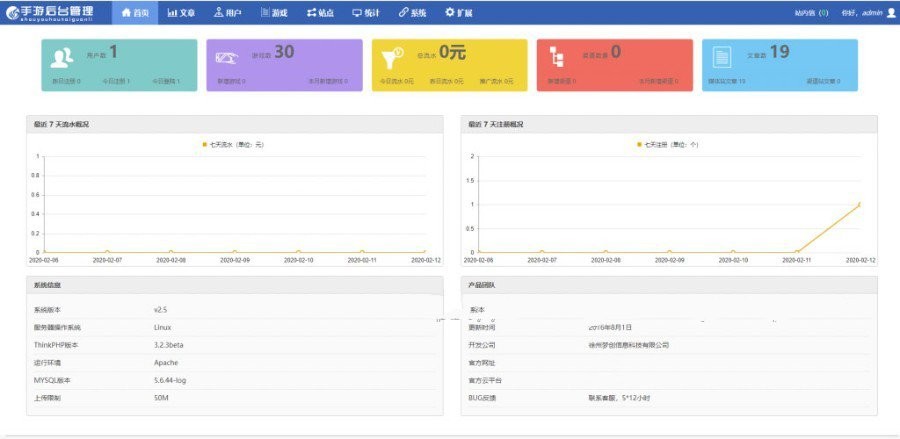The image size is (900, 439).
Task: Click the 系统信息 panel header
Action: 235,285
